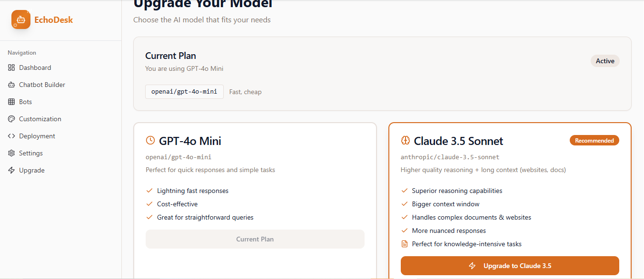Click the disabled Current Plan button
This screenshot has height=279, width=644.
pos(255,239)
